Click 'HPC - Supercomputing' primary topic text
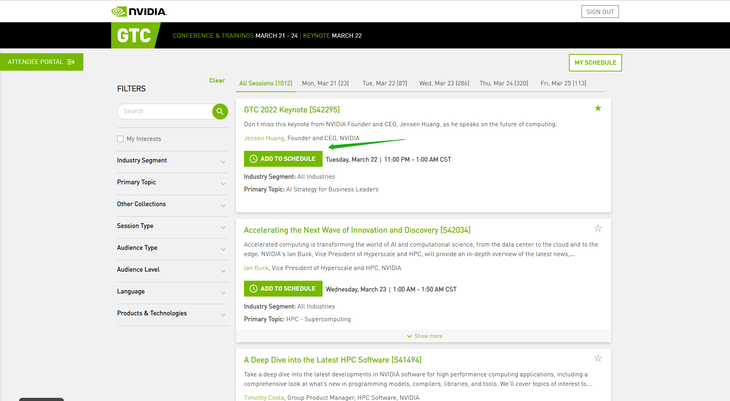Image resolution: width=730 pixels, height=401 pixels. pyautogui.click(x=318, y=319)
